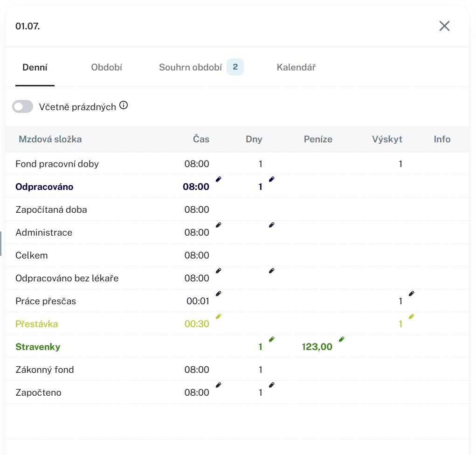Go to the Kalendář tab
The image size is (476, 455).
(x=296, y=67)
